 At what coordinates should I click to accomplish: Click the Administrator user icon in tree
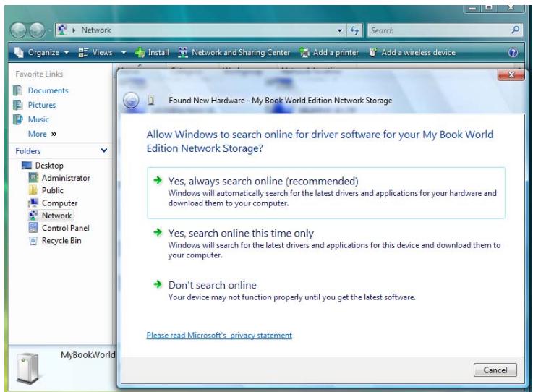pyautogui.click(x=33, y=177)
